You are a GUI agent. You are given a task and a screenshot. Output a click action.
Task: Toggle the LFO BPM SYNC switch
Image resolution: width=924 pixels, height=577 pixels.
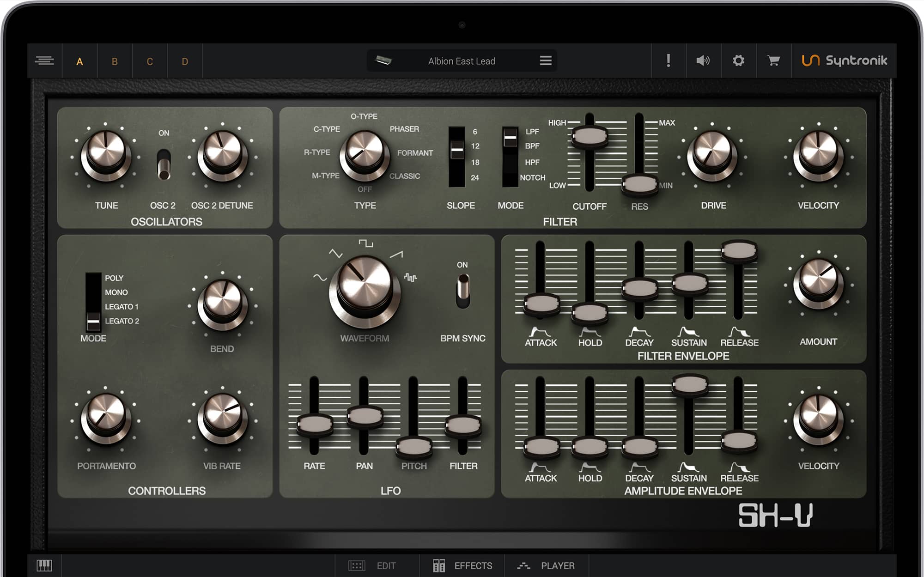click(x=462, y=291)
